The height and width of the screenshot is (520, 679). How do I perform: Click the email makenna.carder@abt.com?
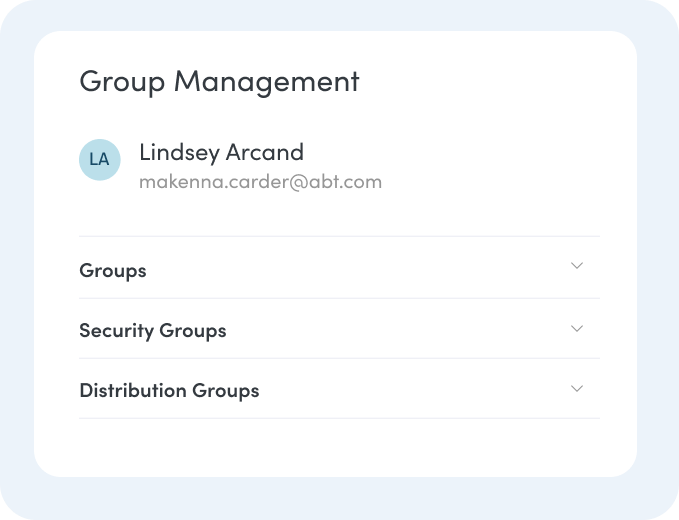(260, 182)
